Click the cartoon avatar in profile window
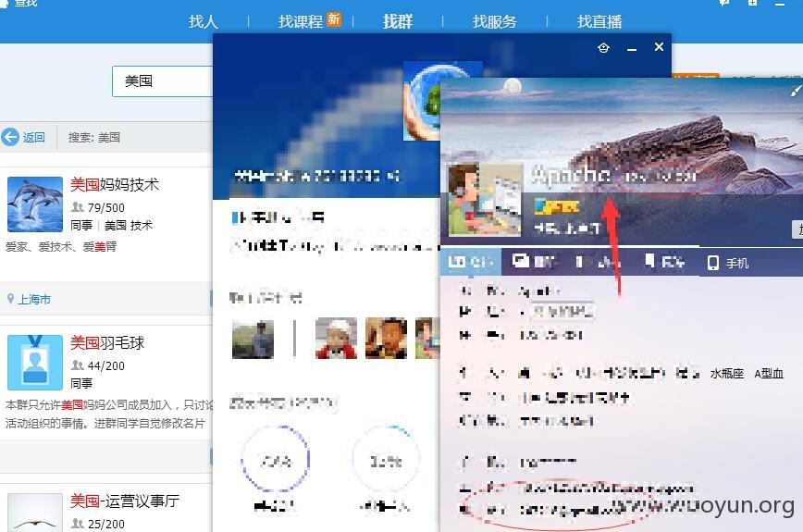 pos(485,200)
